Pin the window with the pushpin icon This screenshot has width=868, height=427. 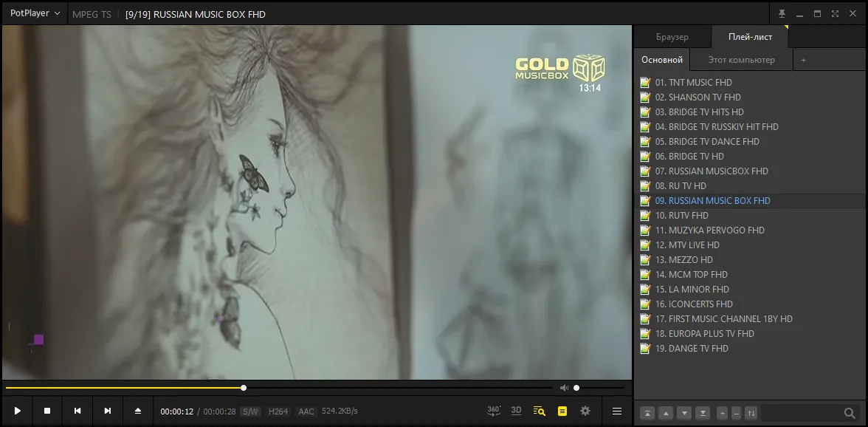click(782, 14)
